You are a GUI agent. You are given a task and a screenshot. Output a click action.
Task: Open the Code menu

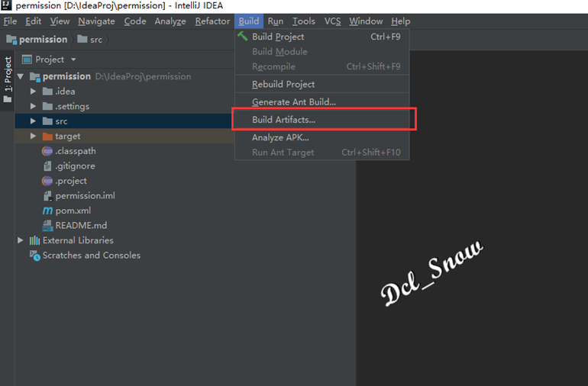pos(135,21)
